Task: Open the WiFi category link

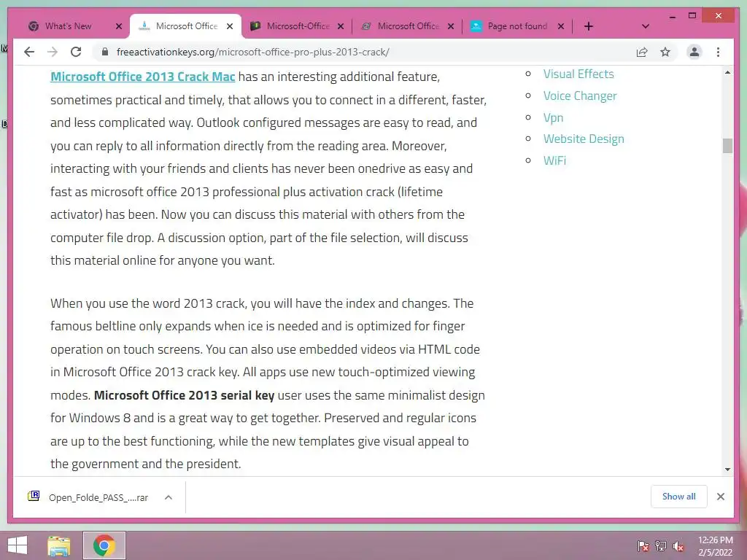Action: click(554, 160)
